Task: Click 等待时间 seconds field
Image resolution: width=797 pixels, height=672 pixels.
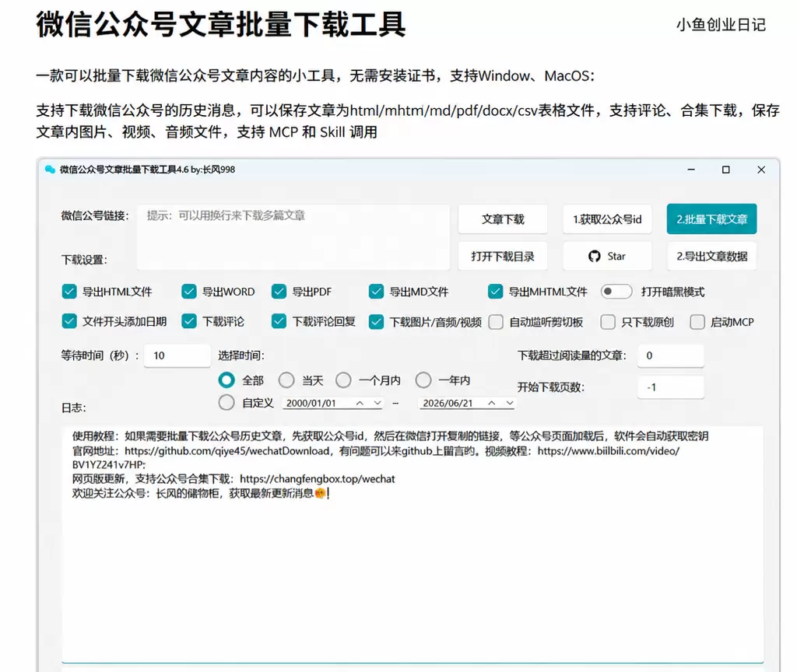Action: [x=177, y=355]
